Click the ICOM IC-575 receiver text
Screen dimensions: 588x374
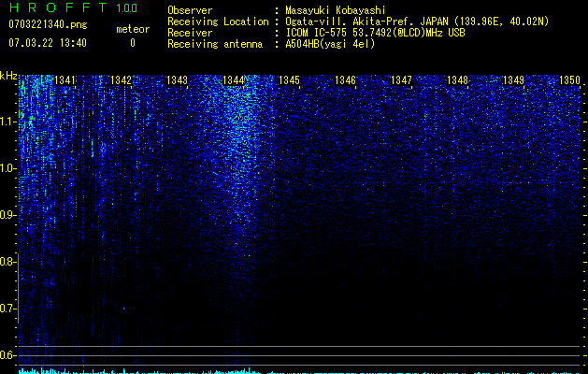point(375,33)
